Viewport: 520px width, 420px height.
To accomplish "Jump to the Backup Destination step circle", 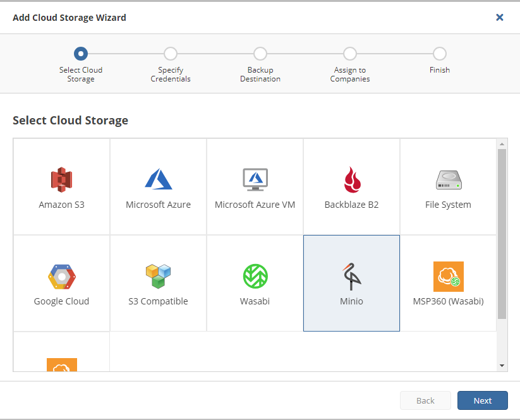I will tap(260, 54).
